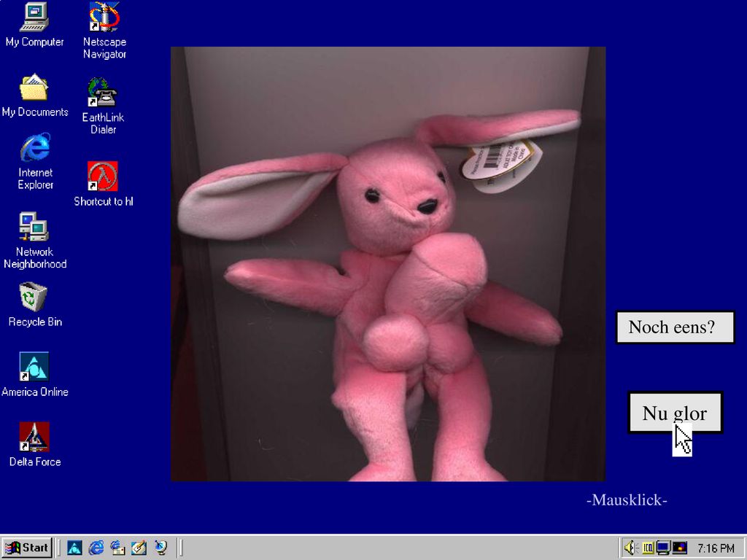Click the 'Nu glor' button
The image size is (747, 560).
(x=675, y=413)
